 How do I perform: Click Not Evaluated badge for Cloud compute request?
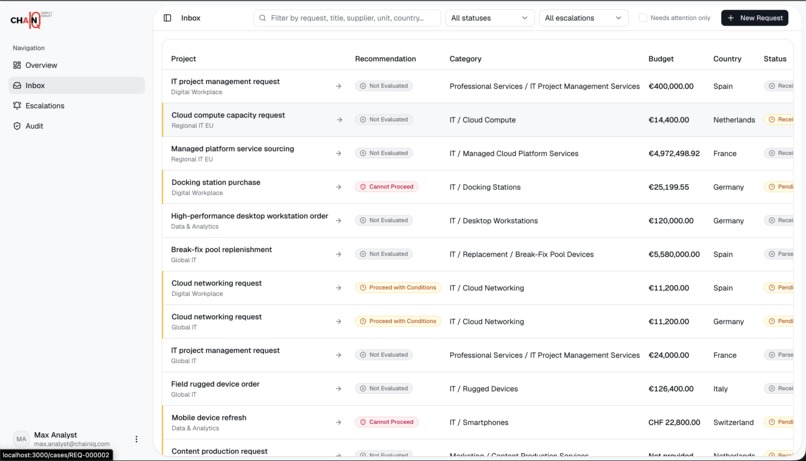coord(384,119)
